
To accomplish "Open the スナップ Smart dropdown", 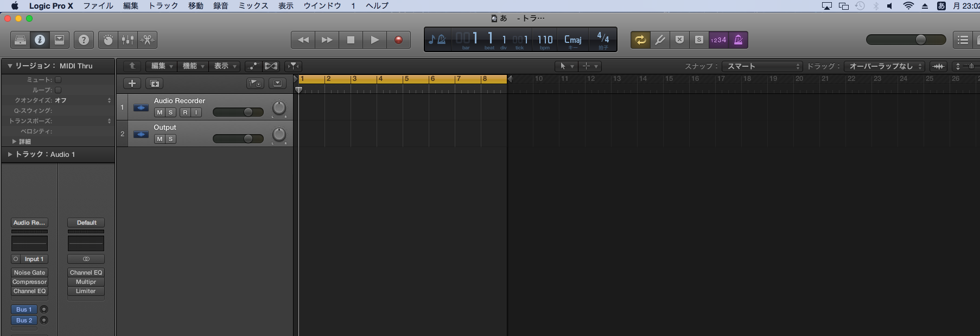I will tap(762, 66).
